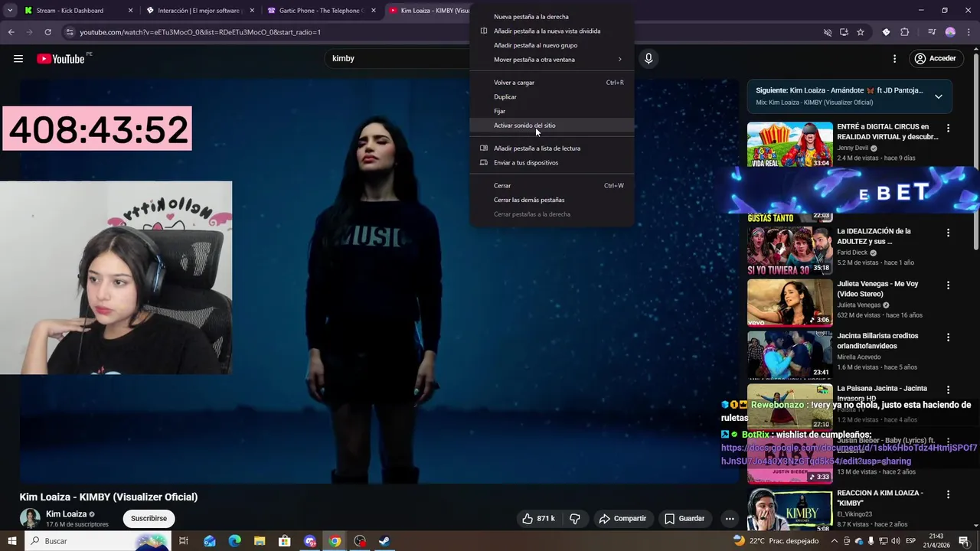Image resolution: width=980 pixels, height=551 pixels.
Task: Choose Añadir pestaña a lista de lectura
Action: pos(552,148)
